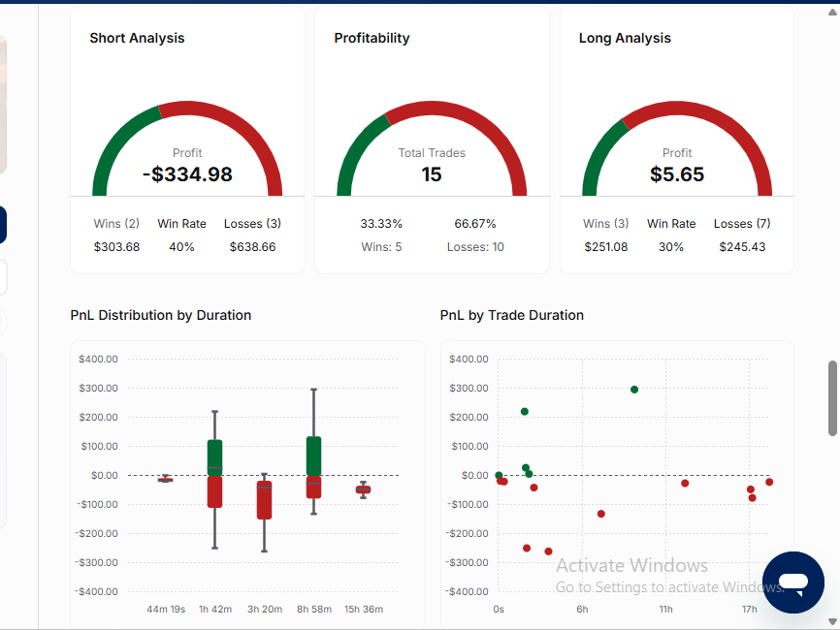The height and width of the screenshot is (630, 840).
Task: Select the 1h 42m green box
Action: [214, 457]
